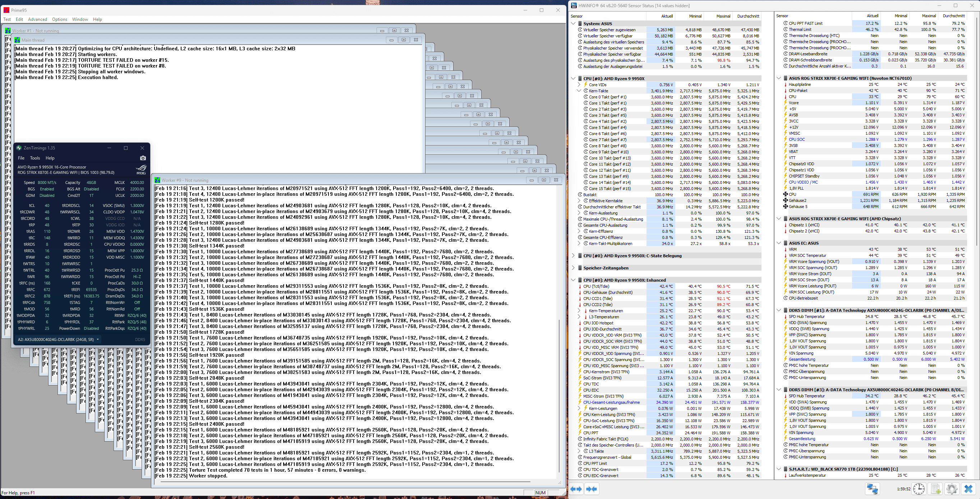The height and width of the screenshot is (499, 980).
Task: Open the Test menu in Prime95
Action: pos(7,19)
